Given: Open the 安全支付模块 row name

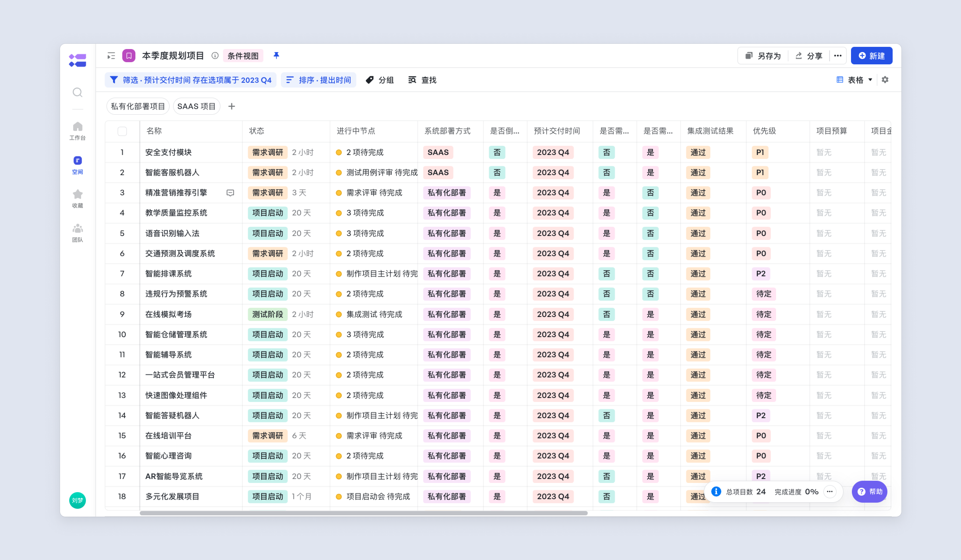Looking at the screenshot, I should tap(168, 152).
